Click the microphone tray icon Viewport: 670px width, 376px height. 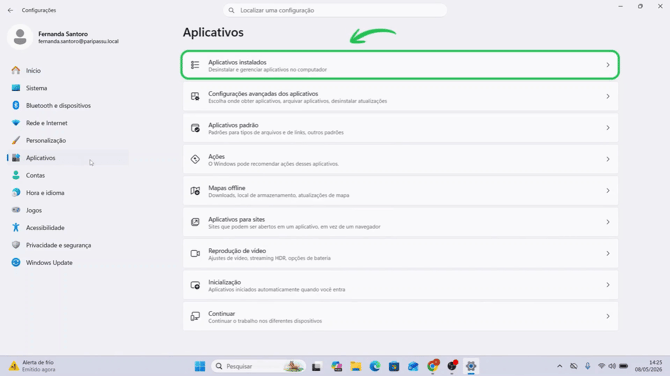click(x=588, y=366)
